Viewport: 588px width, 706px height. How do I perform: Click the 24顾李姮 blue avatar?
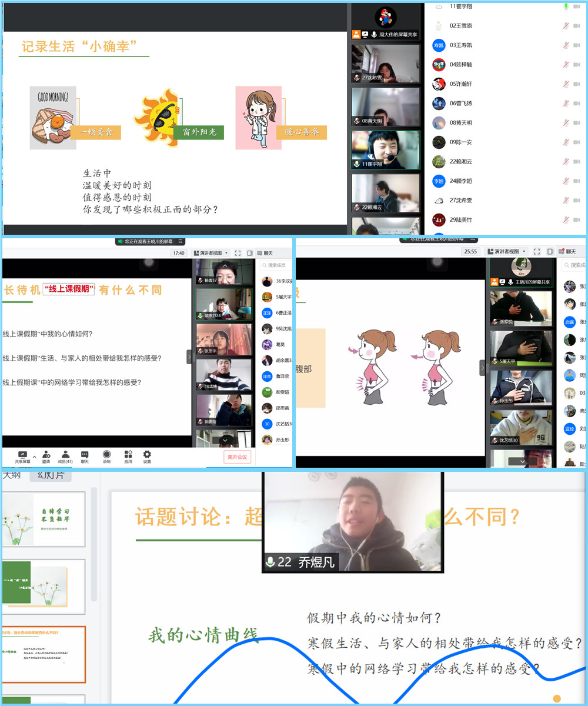click(439, 181)
